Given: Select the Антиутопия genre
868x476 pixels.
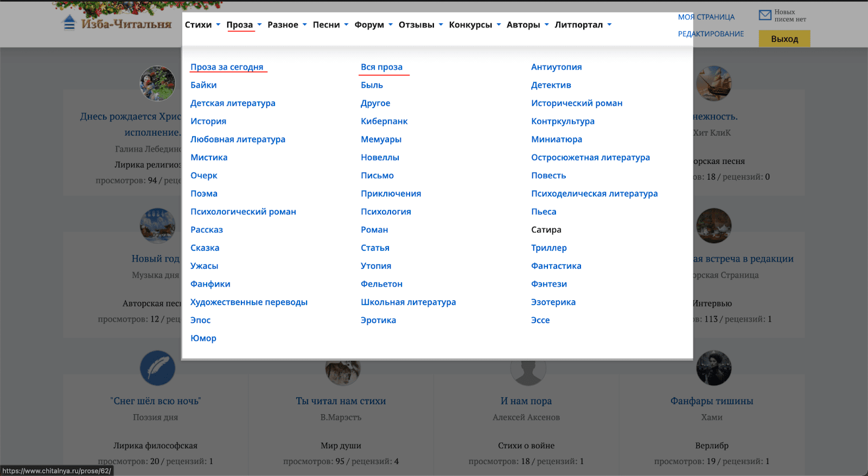Looking at the screenshot, I should point(557,67).
